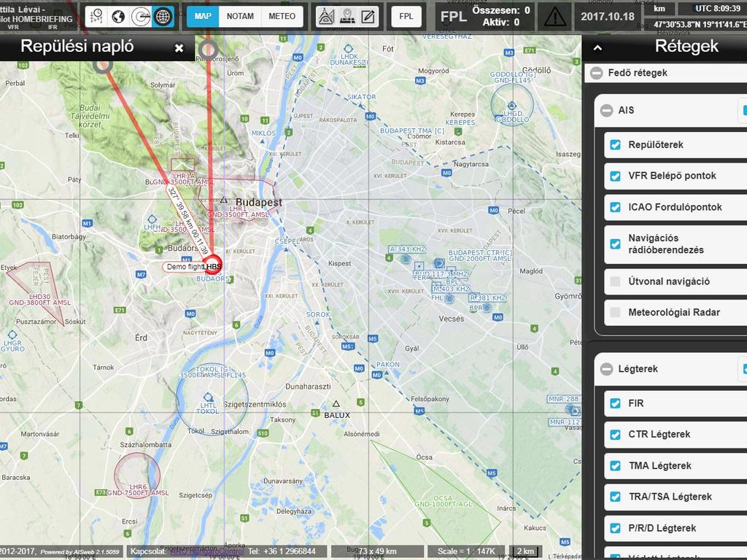Click the km units button
747x560 pixels.
(x=659, y=9)
